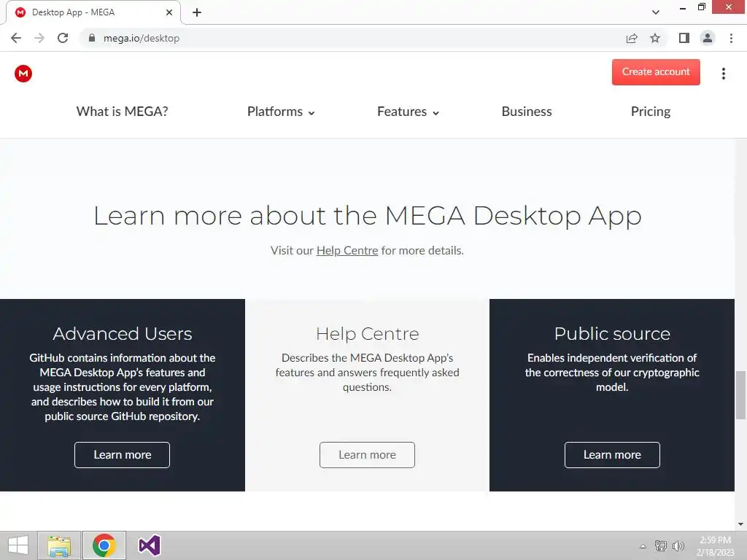The image size is (747, 560).
Task: Open What is MEGA? page
Action: (x=122, y=112)
